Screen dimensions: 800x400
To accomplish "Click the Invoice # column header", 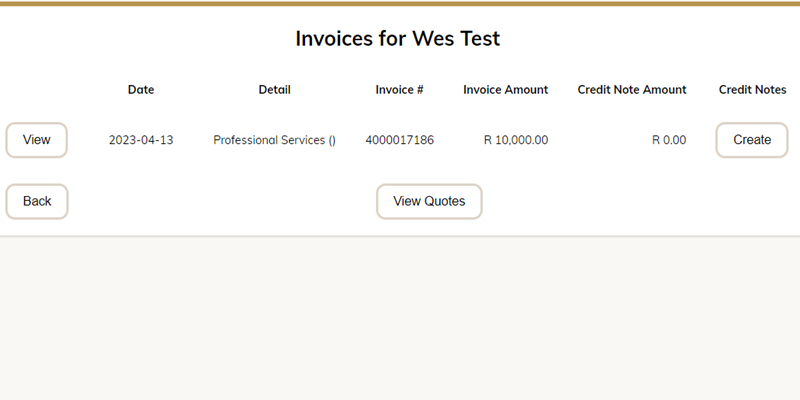I will (399, 90).
